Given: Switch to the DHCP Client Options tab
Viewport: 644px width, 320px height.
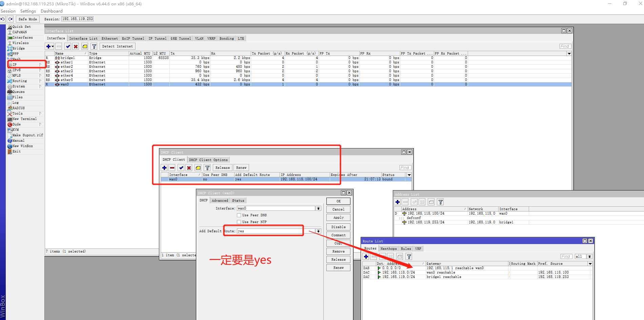Looking at the screenshot, I should tap(208, 160).
